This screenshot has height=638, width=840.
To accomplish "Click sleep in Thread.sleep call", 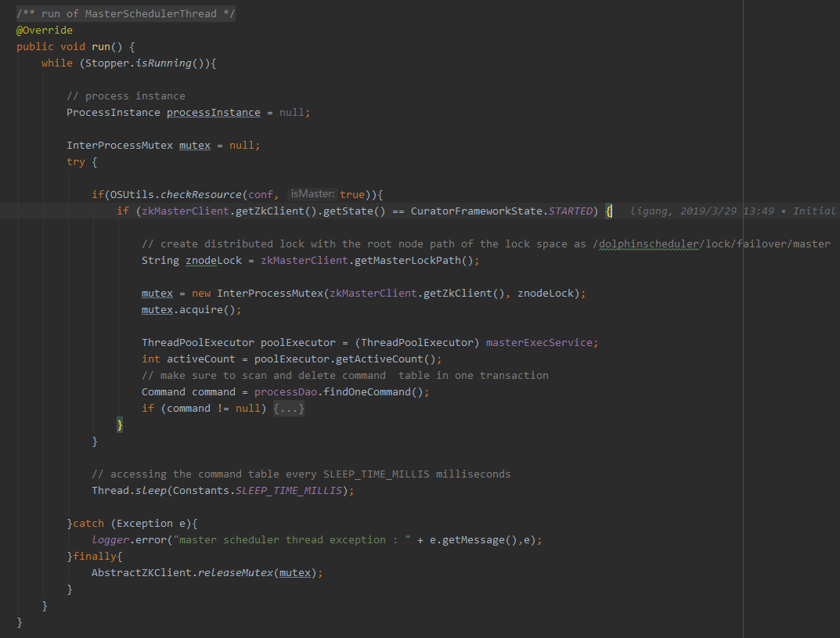I will (151, 490).
